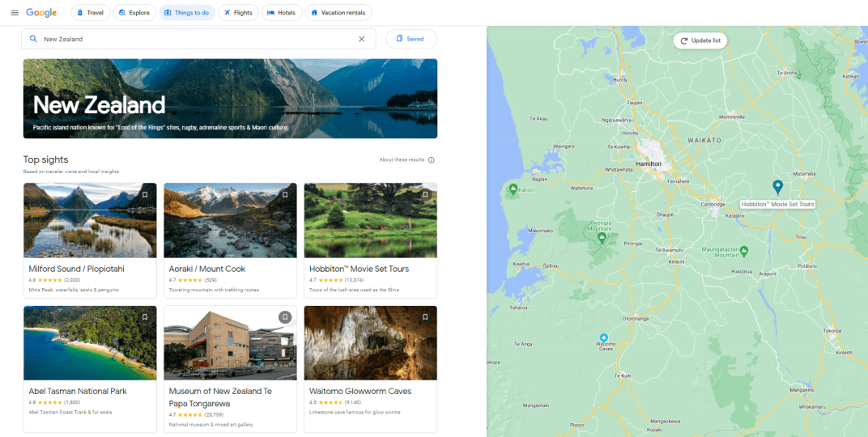Viewport: 868px width, 437px height.
Task: Click Raglan label on the map
Action: [x=538, y=179]
